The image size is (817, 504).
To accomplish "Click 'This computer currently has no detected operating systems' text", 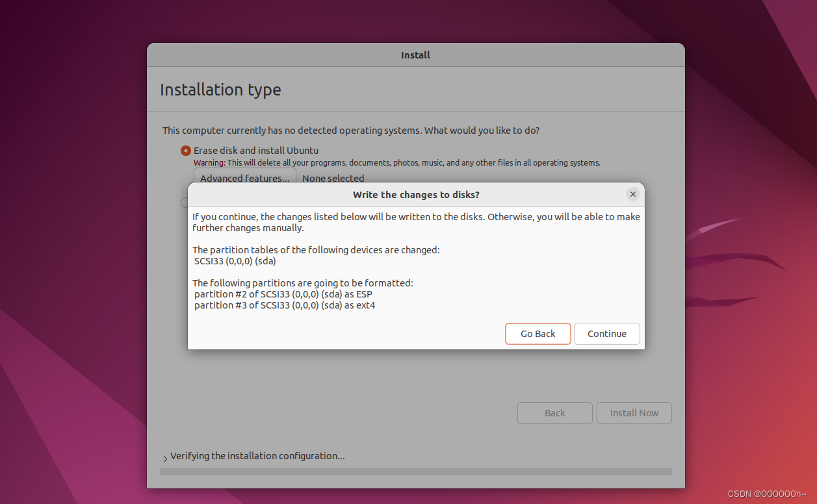I will pos(351,131).
